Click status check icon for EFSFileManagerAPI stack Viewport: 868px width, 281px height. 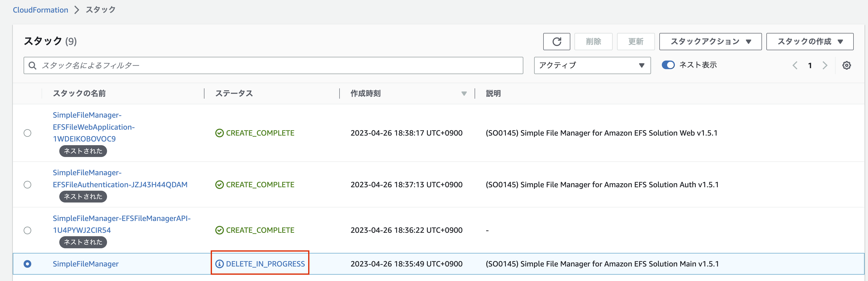click(x=219, y=230)
